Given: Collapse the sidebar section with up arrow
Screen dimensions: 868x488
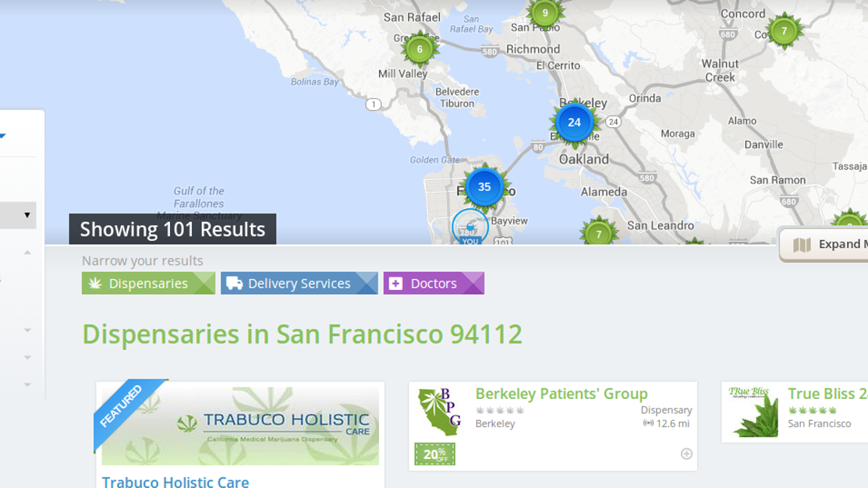Looking at the screenshot, I should [x=27, y=252].
